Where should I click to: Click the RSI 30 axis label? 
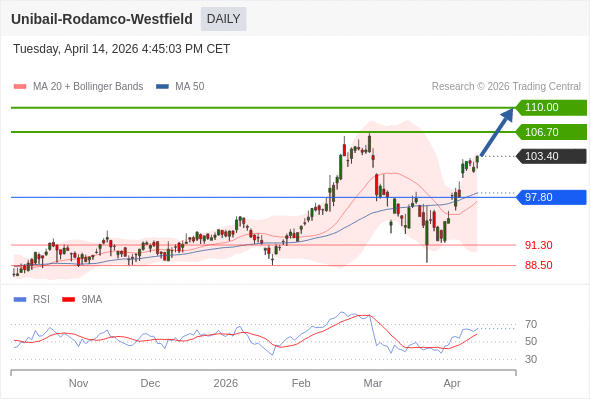click(531, 359)
